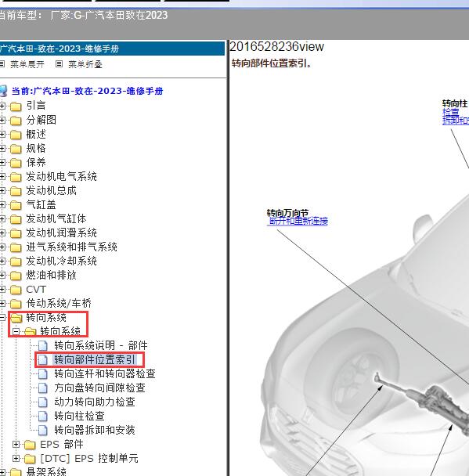Click the 引言 folder icon
Image resolution: width=469 pixels, height=476 pixels.
[16, 106]
